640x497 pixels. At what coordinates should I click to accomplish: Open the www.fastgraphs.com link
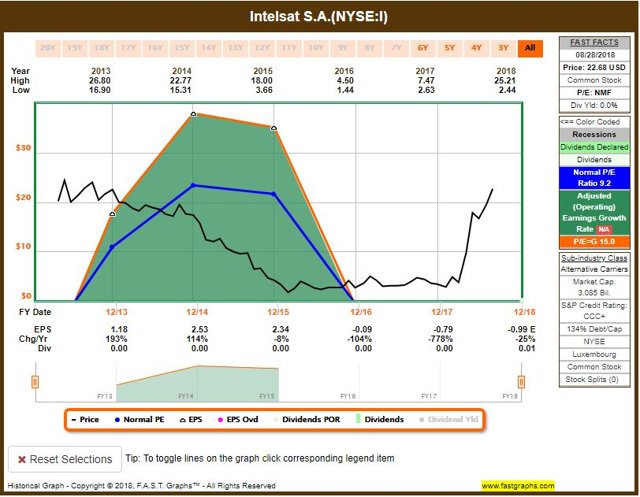(518, 486)
